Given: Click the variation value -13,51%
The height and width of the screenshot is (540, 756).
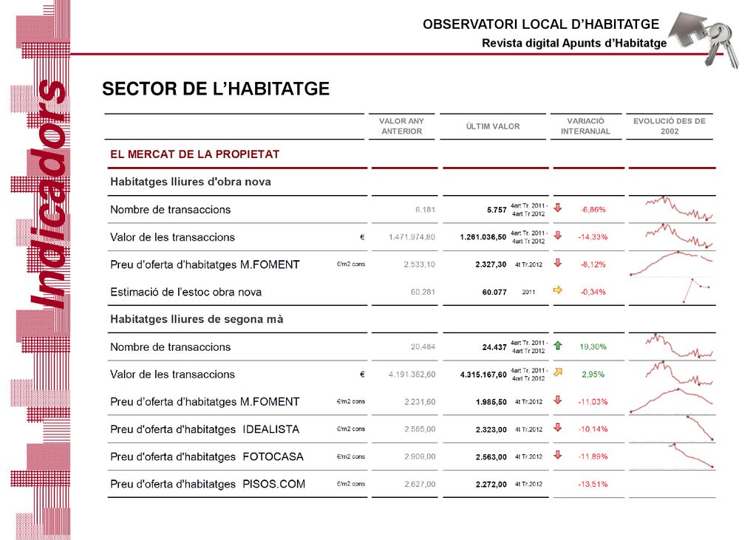Looking at the screenshot, I should point(593,485).
